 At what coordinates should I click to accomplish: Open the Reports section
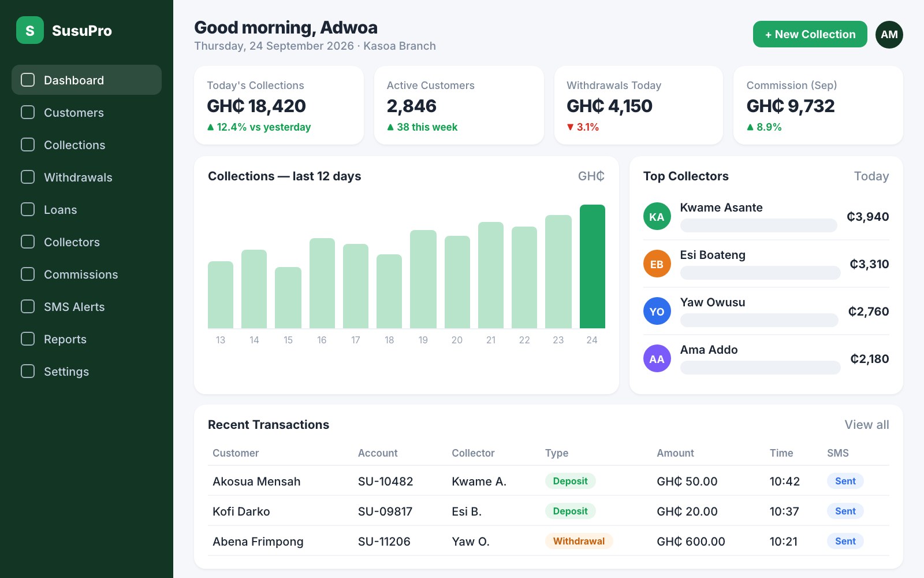87,339
